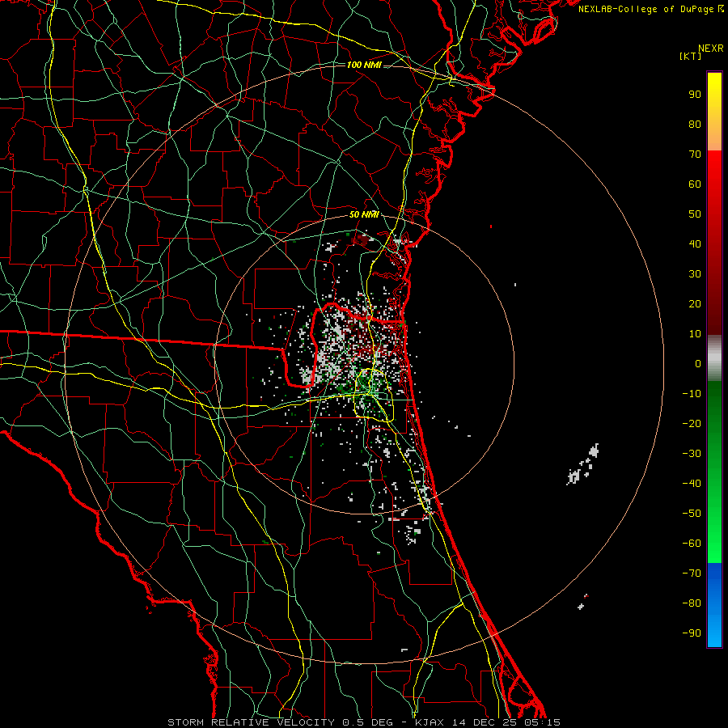
Task: Click the 20 value on the velocity scale
Action: click(695, 304)
